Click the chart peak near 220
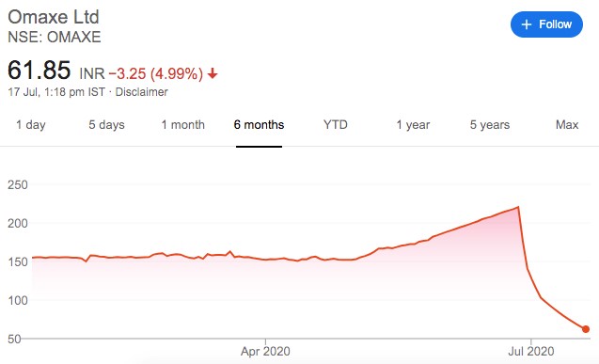Image resolution: width=599 pixels, height=364 pixels. (518, 207)
